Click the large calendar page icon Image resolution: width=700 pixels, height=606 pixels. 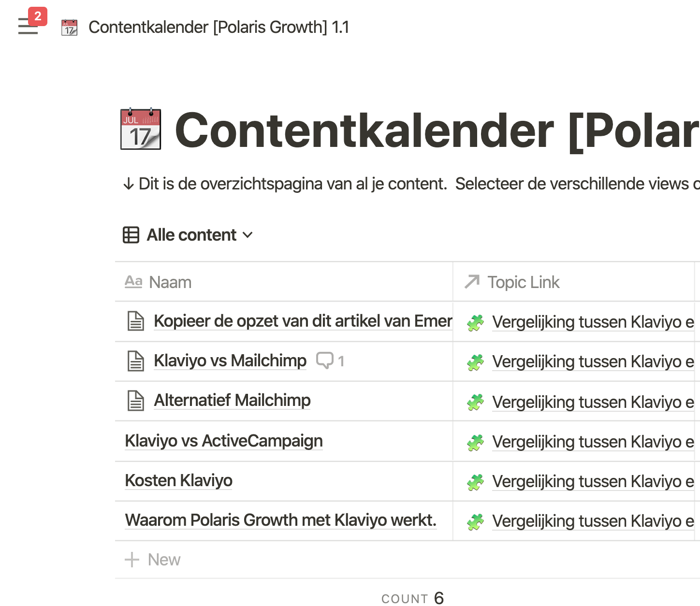[x=141, y=129]
